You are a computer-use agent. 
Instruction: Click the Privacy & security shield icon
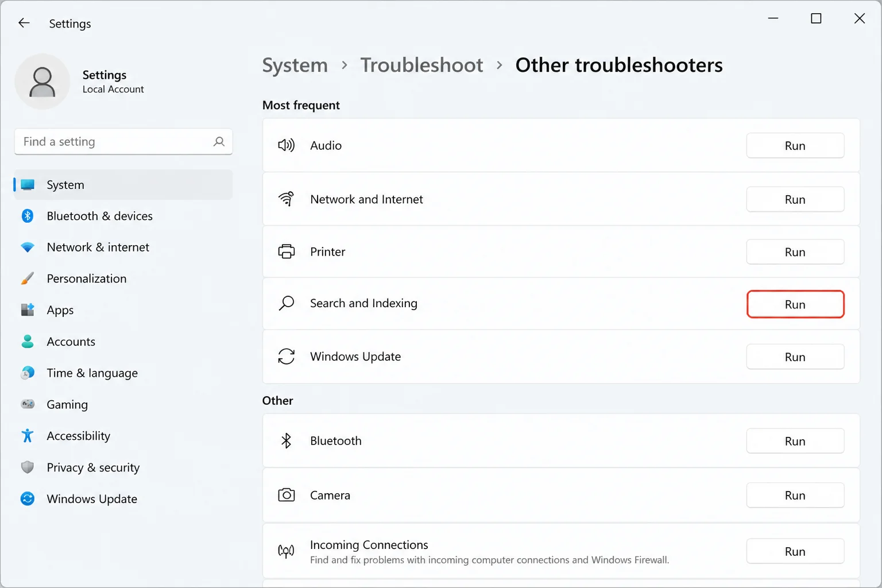pos(28,467)
